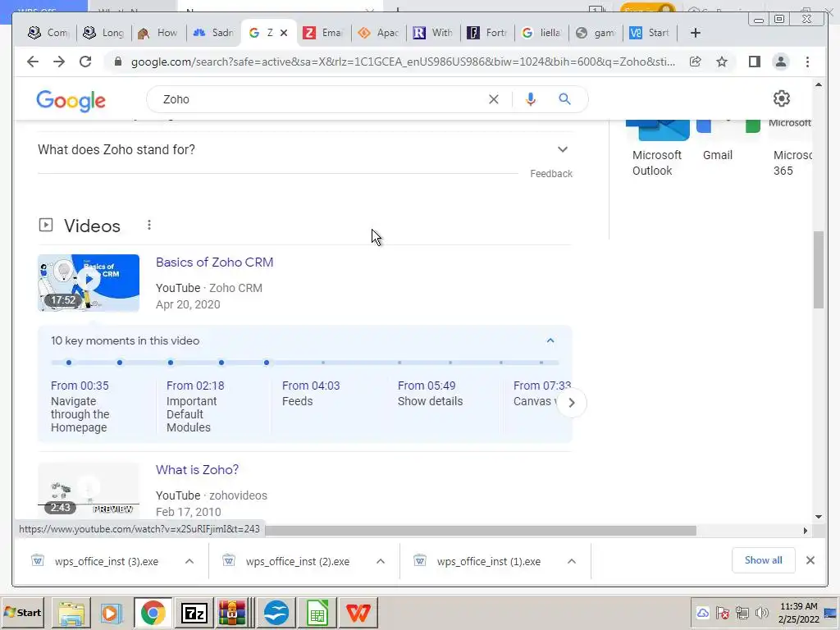Open File Explorer from the taskbar
Image resolution: width=840 pixels, height=630 pixels.
point(71,612)
